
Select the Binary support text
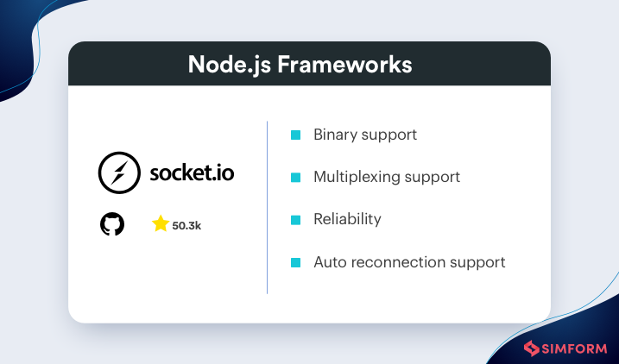(365, 135)
